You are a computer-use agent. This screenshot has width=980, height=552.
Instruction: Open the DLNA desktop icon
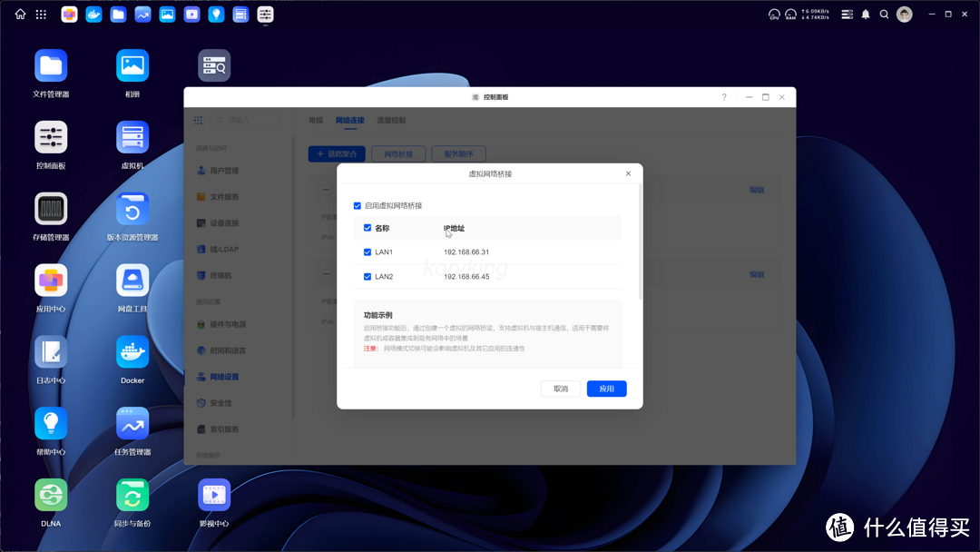(x=51, y=495)
